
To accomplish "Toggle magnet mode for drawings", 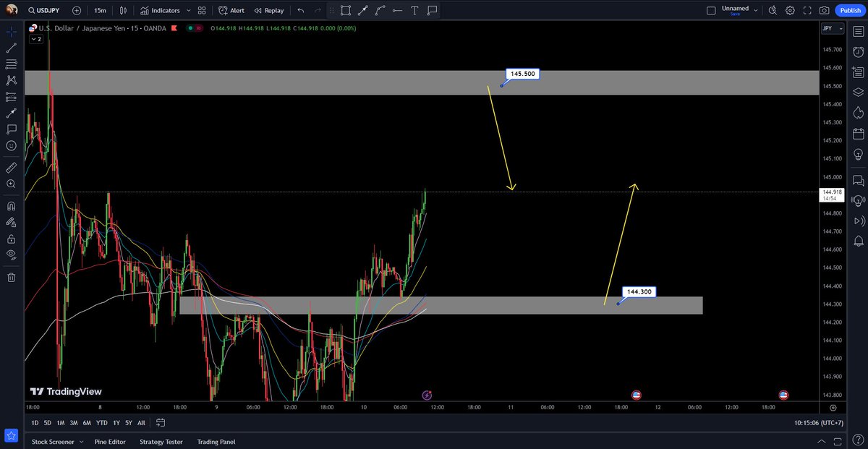I will pos(11,205).
